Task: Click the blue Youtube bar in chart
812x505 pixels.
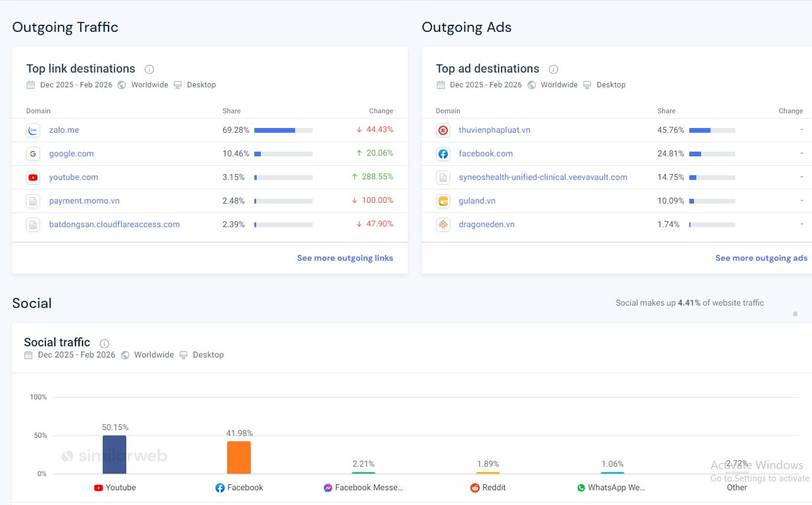Action: pyautogui.click(x=114, y=455)
